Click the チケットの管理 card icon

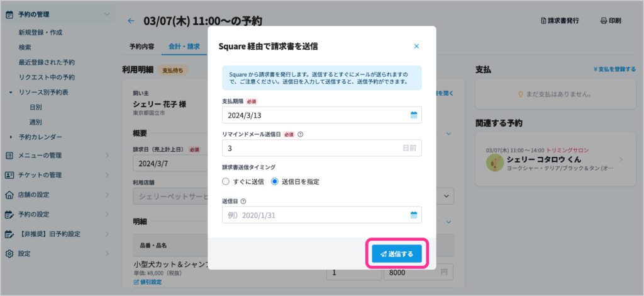pyautogui.click(x=9, y=175)
